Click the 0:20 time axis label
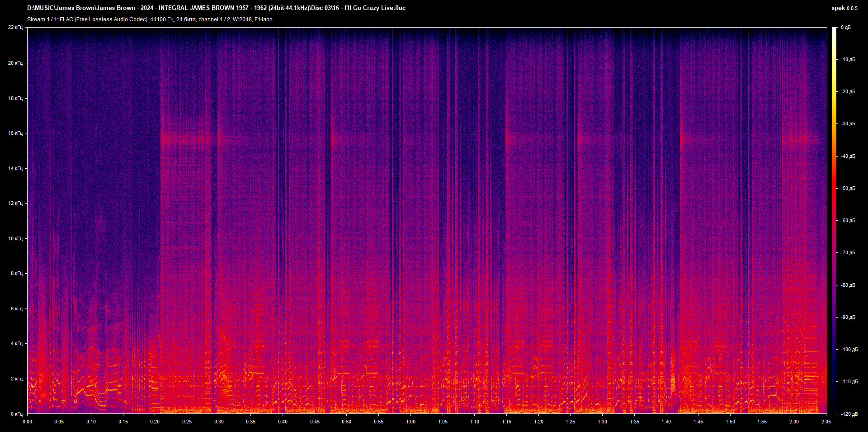Screen dimensions: 868x432 [155, 422]
